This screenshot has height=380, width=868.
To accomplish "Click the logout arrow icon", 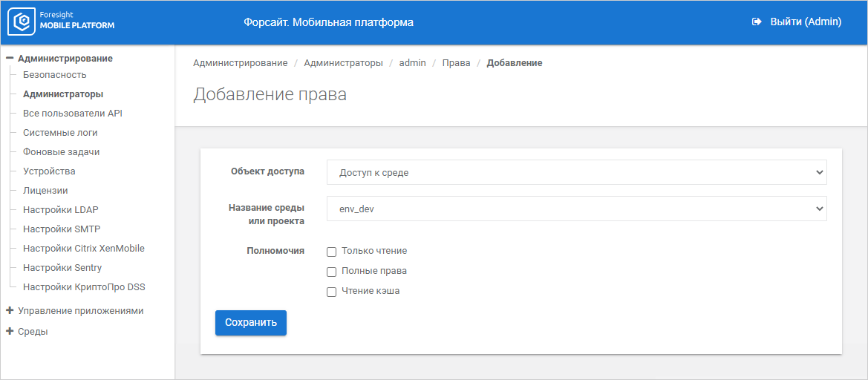I will pyautogui.click(x=757, y=22).
